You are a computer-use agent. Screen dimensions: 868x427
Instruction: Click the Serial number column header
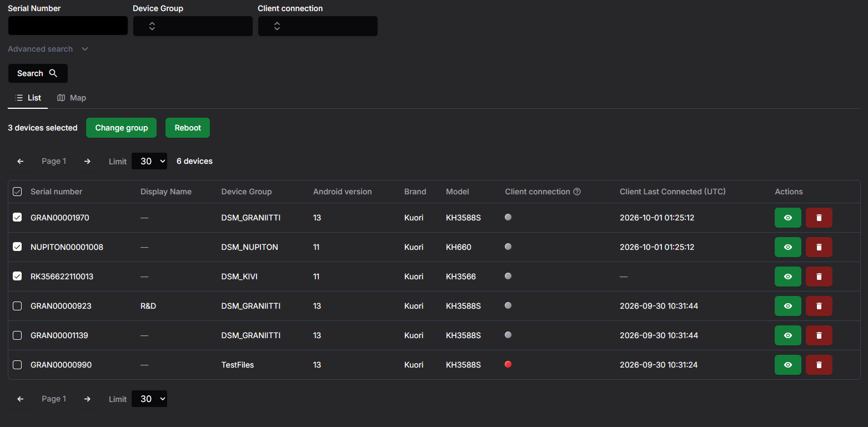pos(56,192)
